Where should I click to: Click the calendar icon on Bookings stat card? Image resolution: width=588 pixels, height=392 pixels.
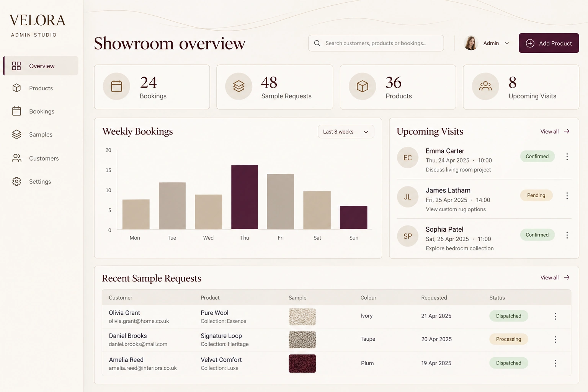(x=116, y=86)
